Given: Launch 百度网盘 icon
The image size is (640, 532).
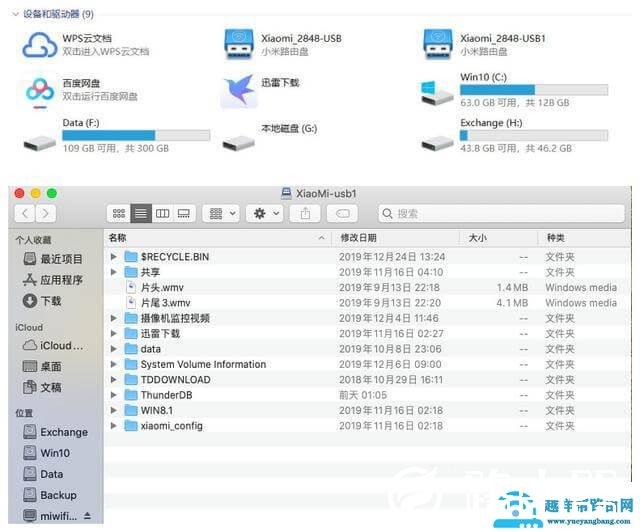Looking at the screenshot, I should coord(40,93).
